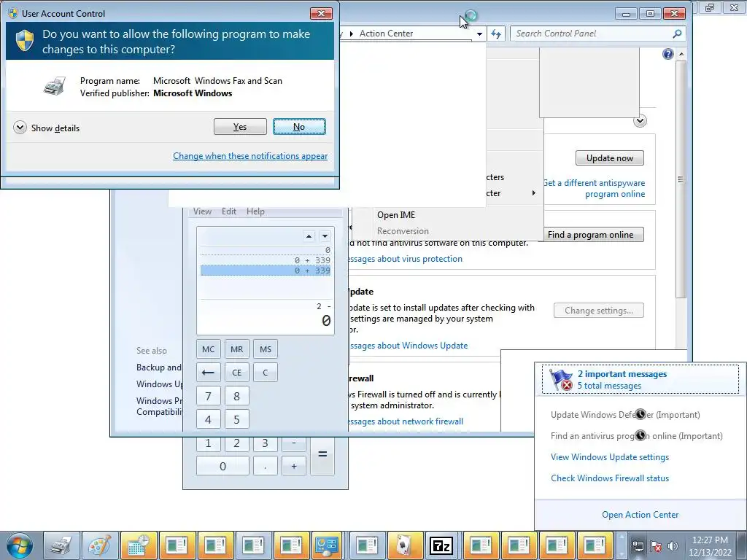Click Action Center breadcrumb in address bar
Image resolution: width=747 pixels, height=560 pixels.
386,34
